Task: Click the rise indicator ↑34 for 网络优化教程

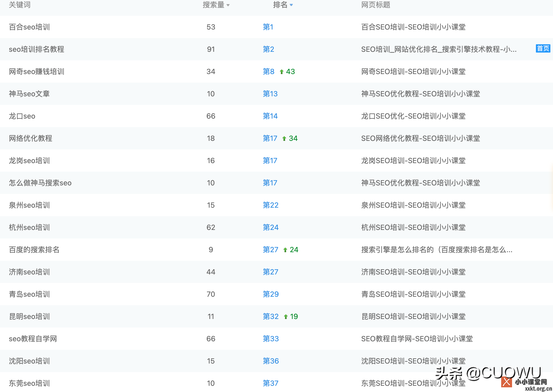Action: (290, 139)
